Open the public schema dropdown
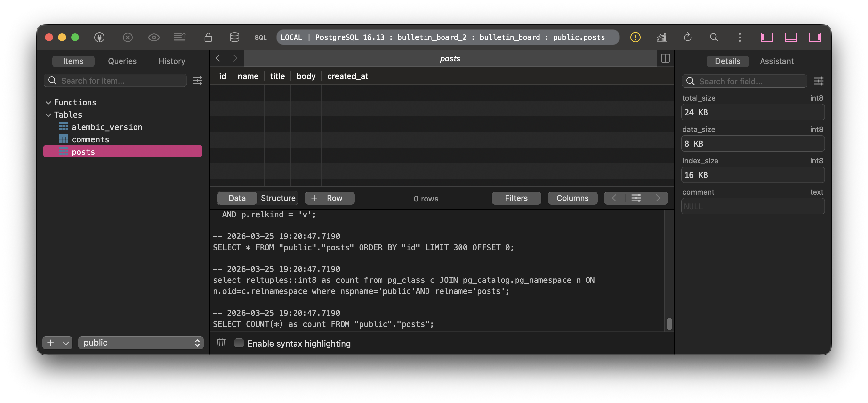Screen dimensions: 868x403 click(x=141, y=343)
